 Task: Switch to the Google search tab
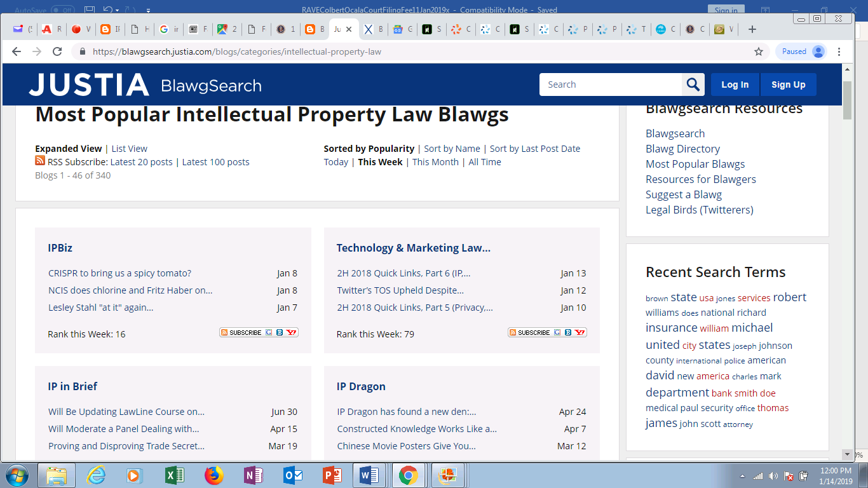[x=168, y=29]
